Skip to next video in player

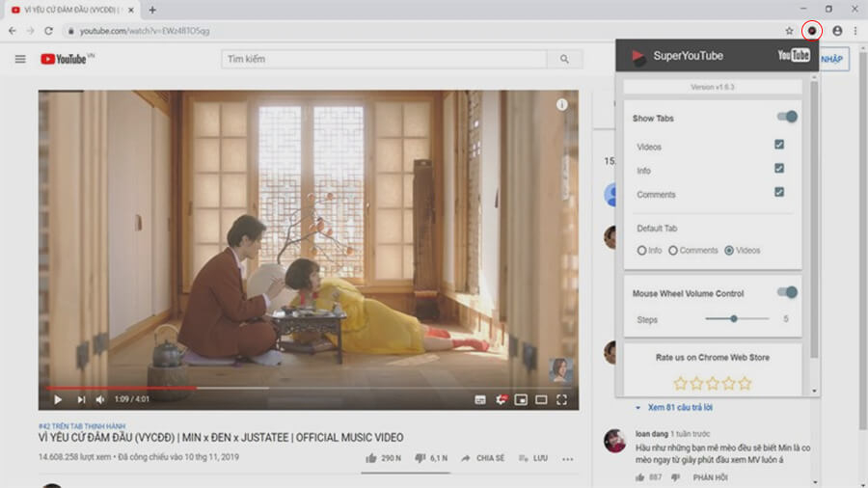[81, 399]
